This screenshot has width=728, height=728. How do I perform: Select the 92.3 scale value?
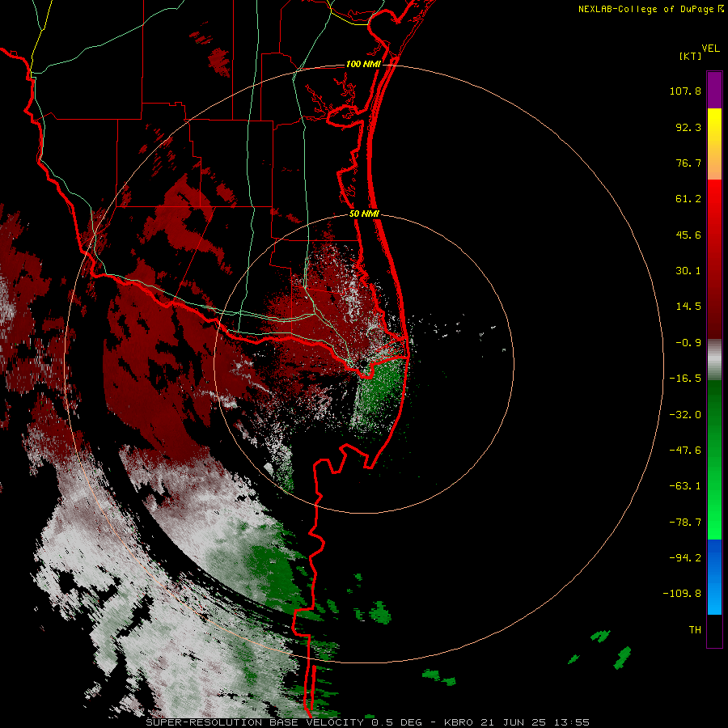pyautogui.click(x=688, y=127)
